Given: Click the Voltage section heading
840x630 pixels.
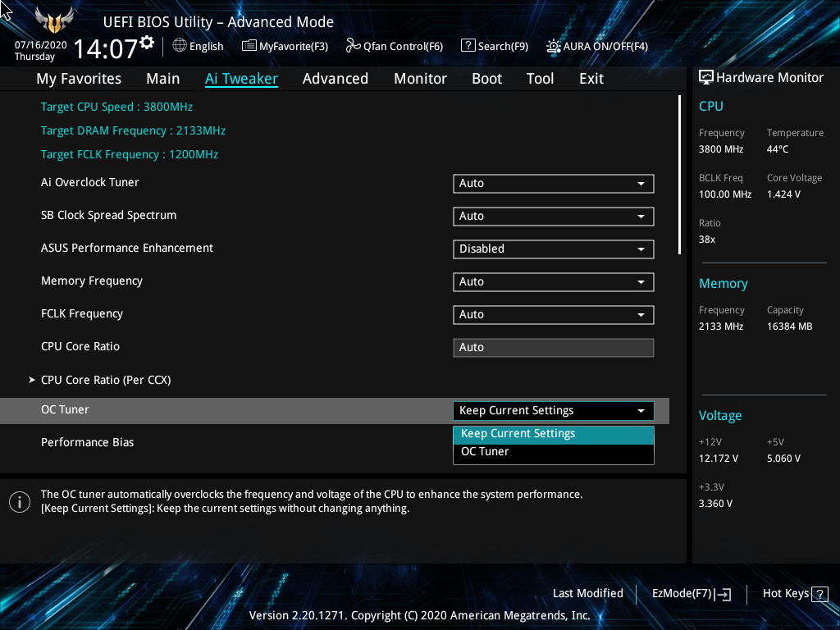Looking at the screenshot, I should [720, 416].
